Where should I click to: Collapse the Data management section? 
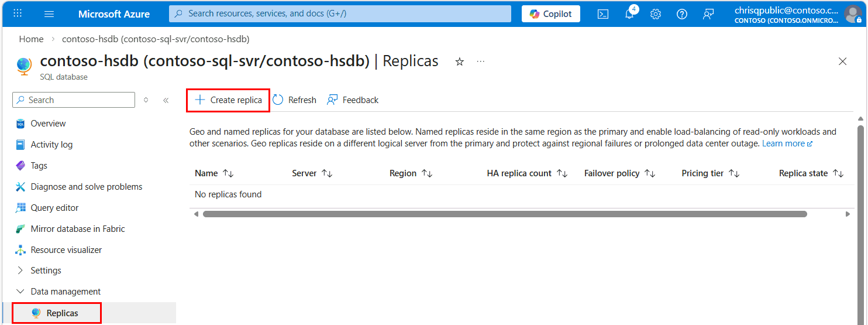[66, 292]
